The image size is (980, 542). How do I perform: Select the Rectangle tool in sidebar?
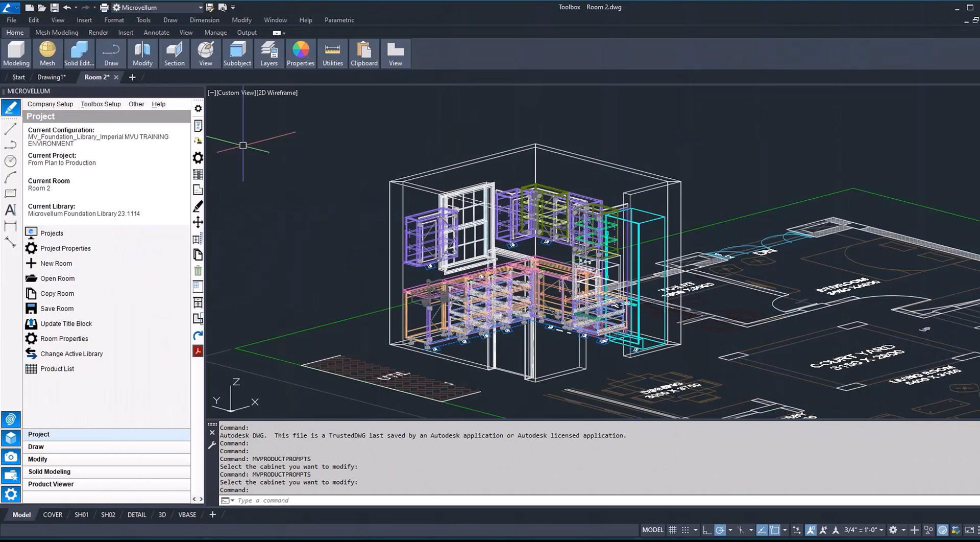[10, 194]
